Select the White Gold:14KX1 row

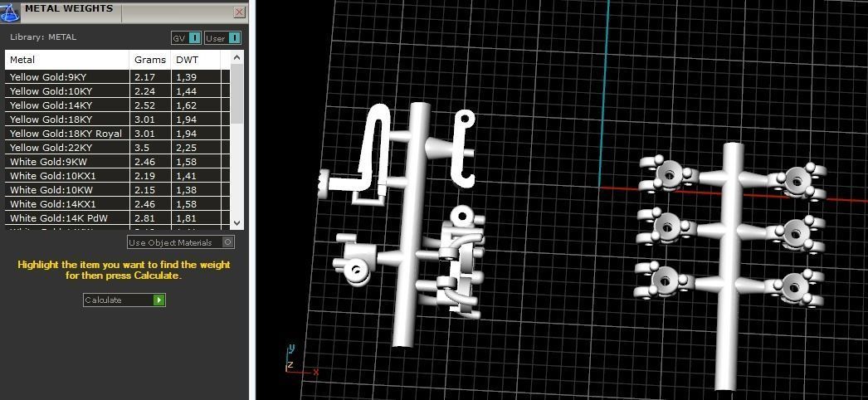pos(117,204)
